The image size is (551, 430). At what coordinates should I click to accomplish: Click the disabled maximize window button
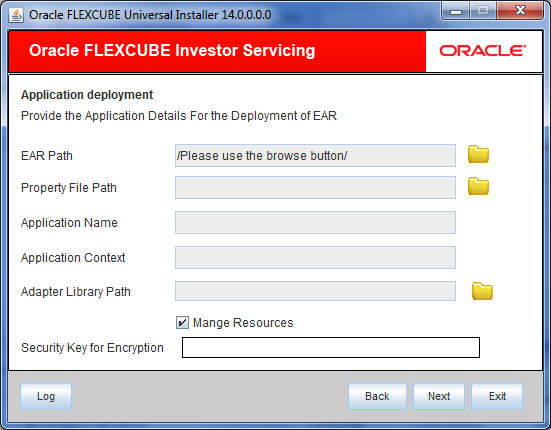483,11
